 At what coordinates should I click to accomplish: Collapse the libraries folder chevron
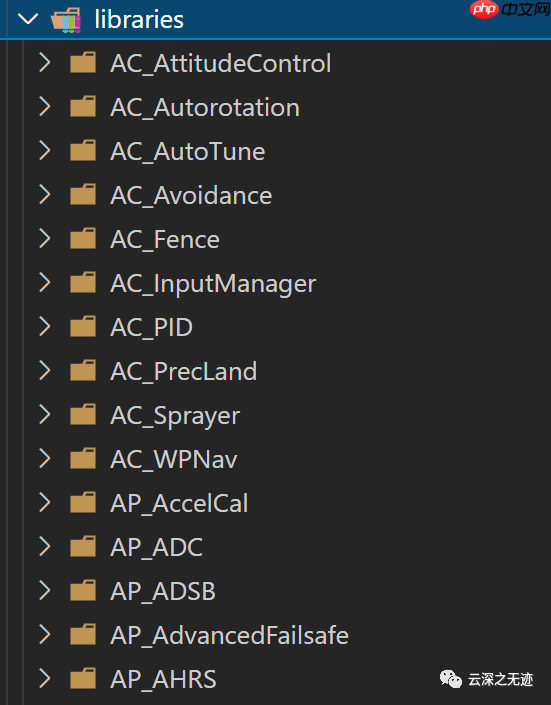tap(27, 19)
